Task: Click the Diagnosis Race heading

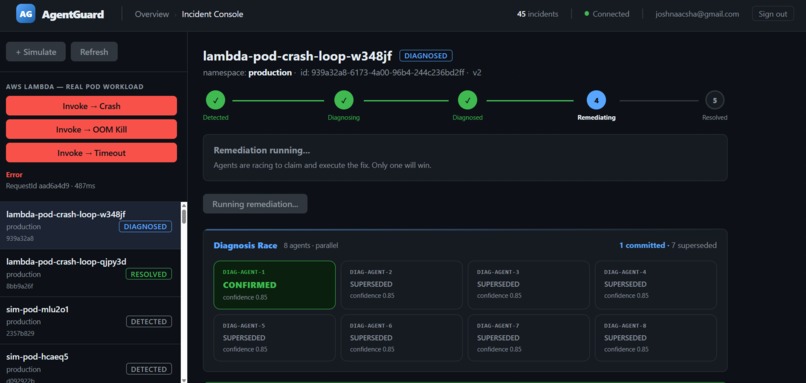Action: point(245,245)
